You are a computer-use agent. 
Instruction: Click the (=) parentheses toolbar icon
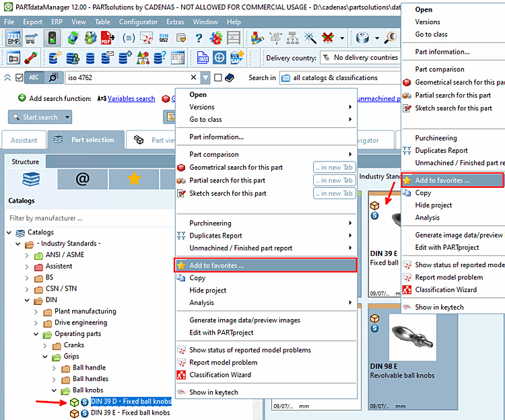coord(129,38)
